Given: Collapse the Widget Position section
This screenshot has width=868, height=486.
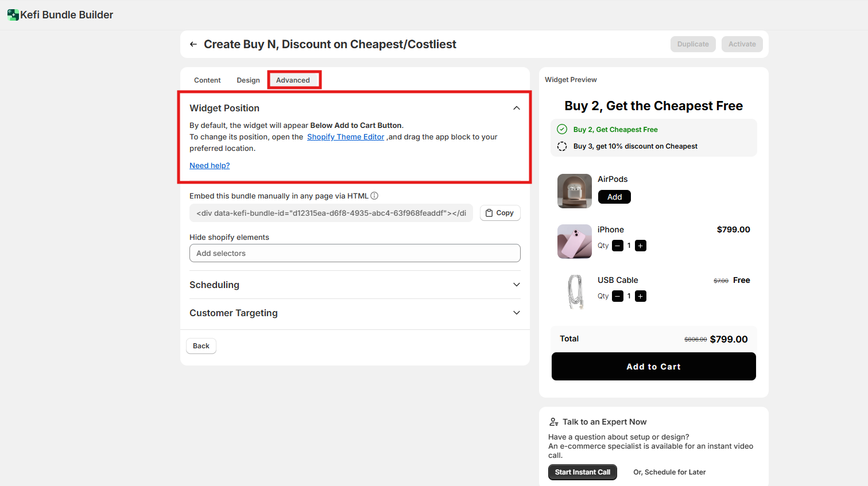Looking at the screenshot, I should pos(517,108).
